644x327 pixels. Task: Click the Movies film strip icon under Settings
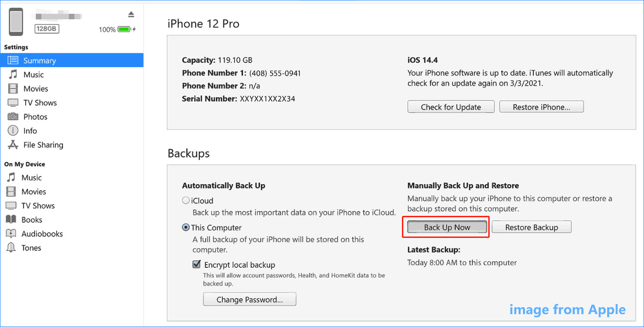(13, 89)
